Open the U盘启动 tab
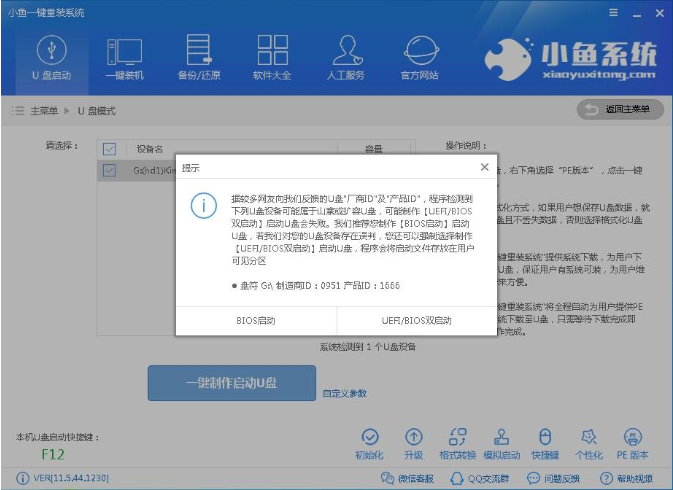 (x=51, y=57)
